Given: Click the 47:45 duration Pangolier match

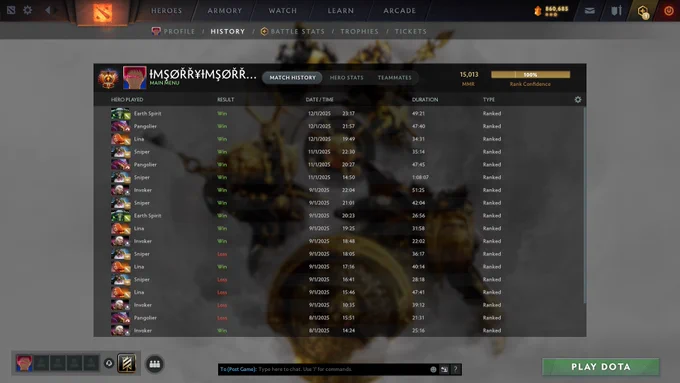Looking at the screenshot, I should [x=339, y=165].
